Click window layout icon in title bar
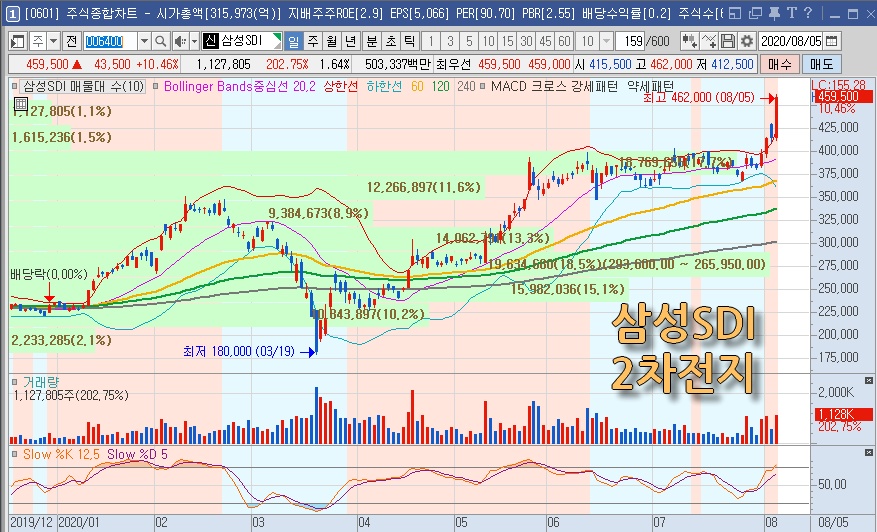 click(x=735, y=13)
